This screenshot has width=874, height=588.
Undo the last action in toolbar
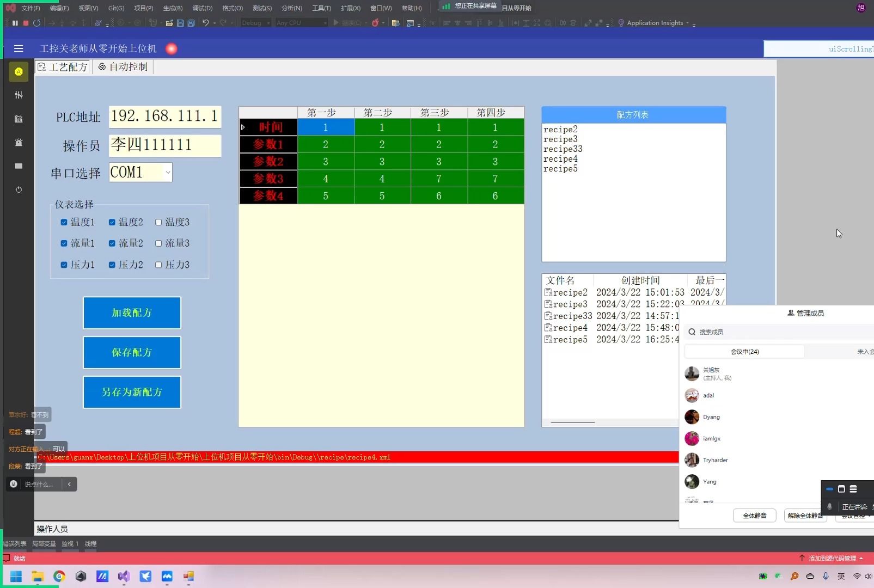[x=205, y=23]
